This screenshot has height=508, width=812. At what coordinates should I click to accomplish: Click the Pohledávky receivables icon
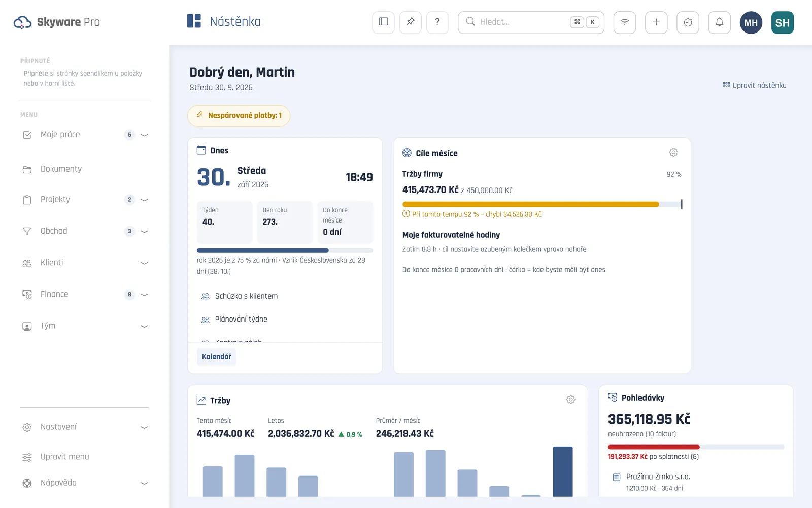pyautogui.click(x=613, y=397)
